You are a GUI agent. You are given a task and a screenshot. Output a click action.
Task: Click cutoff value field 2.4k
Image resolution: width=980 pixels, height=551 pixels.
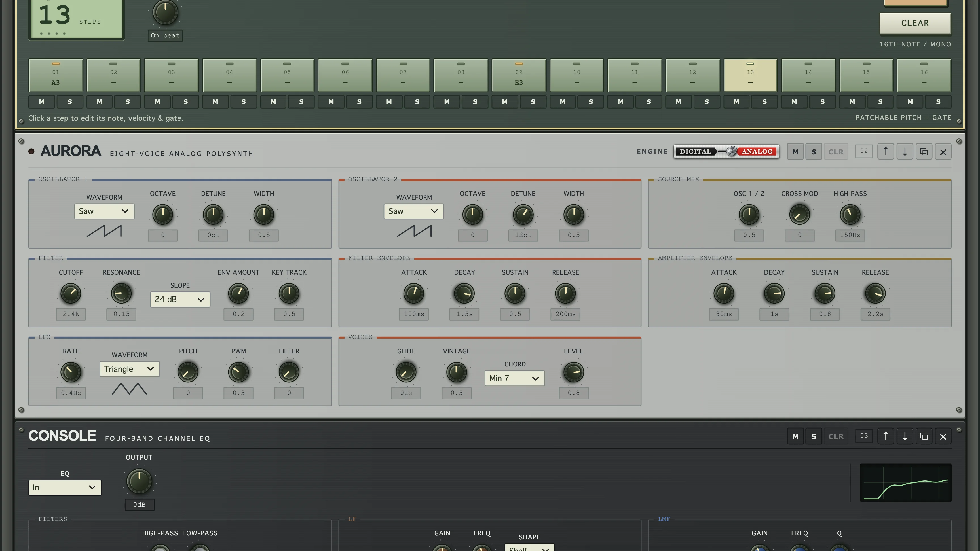71,314
